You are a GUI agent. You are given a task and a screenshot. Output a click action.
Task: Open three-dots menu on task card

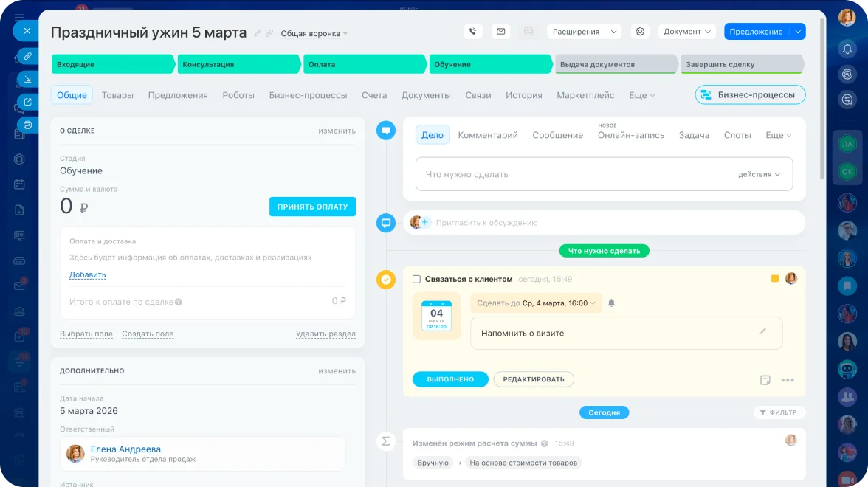[788, 380]
